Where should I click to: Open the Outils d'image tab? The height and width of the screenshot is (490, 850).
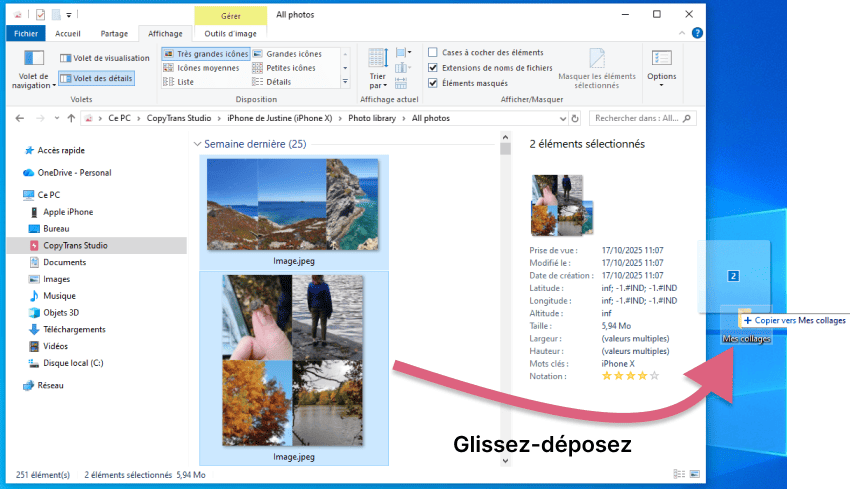tap(230, 34)
